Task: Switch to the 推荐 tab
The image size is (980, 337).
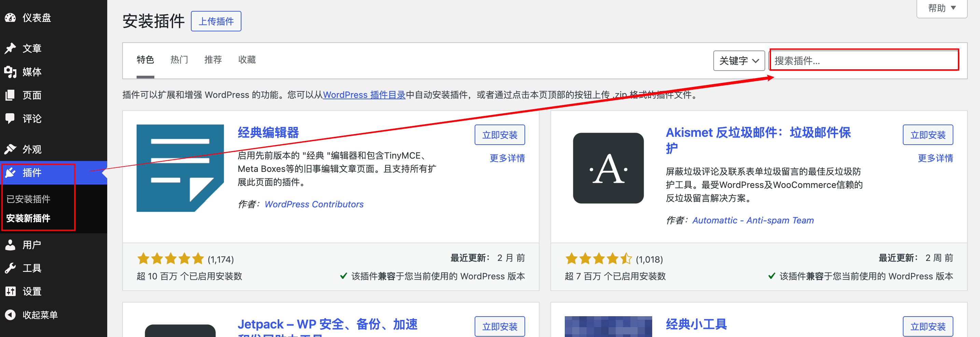Action: pos(213,60)
